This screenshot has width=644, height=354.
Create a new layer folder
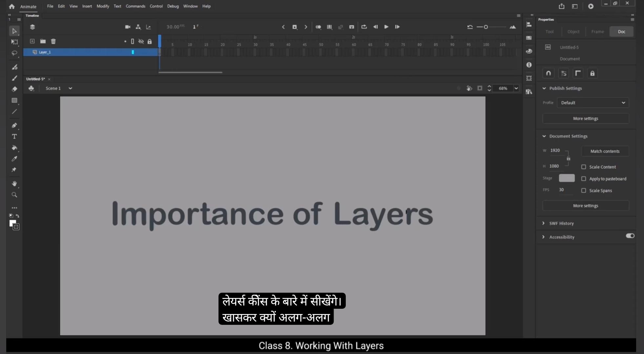click(x=43, y=41)
